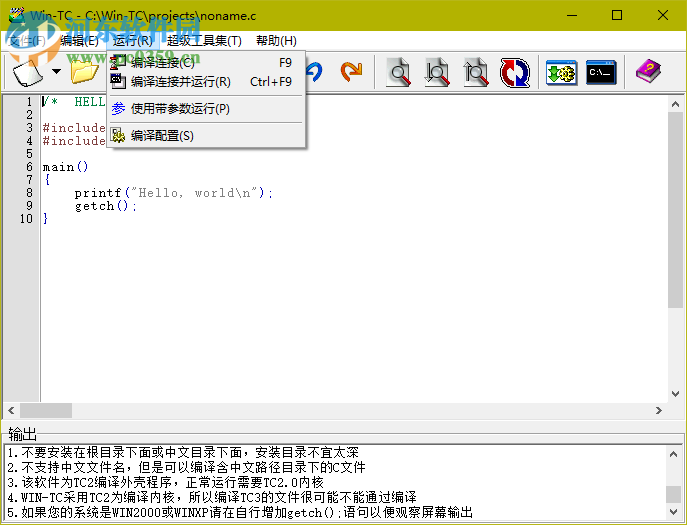
Task: Click the output panel scroll up arrow
Action: tap(673, 454)
